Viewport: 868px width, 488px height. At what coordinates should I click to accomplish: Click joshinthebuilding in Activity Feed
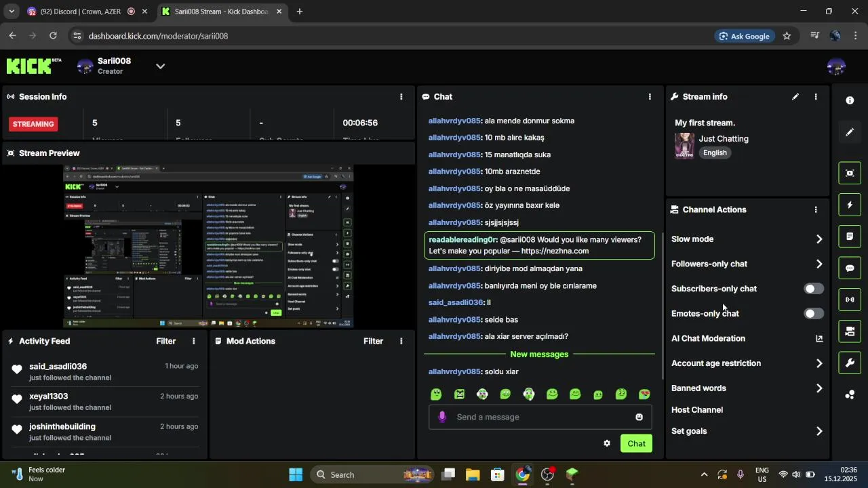pos(62,426)
